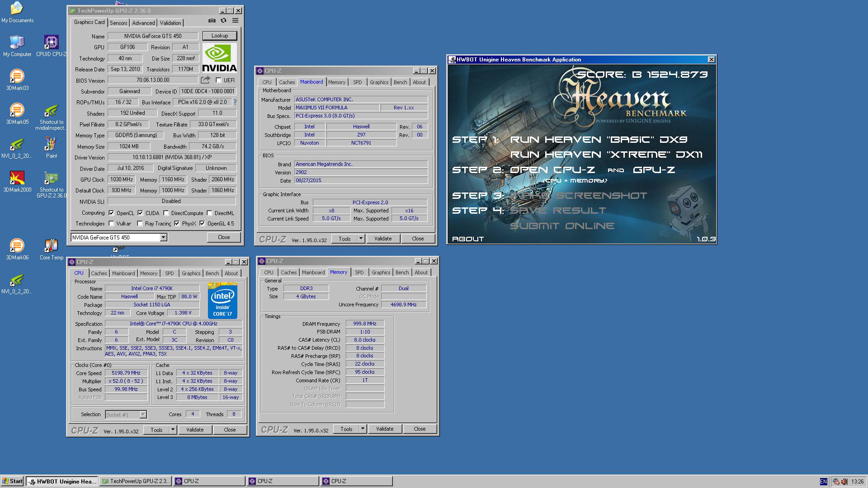Viewport: 868px width, 488px height.
Task: Click the language EN tray indicator
Action: [823, 482]
